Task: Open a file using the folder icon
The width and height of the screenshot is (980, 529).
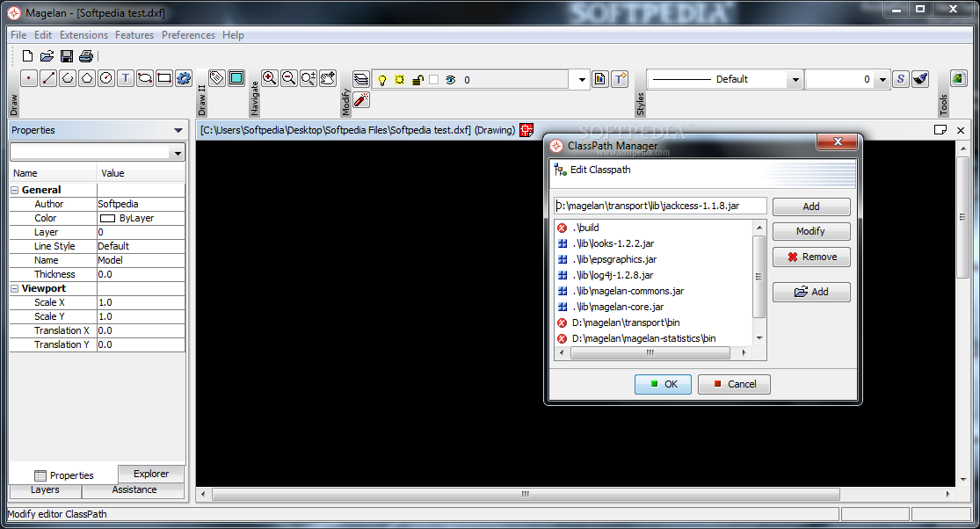Action: tap(47, 56)
